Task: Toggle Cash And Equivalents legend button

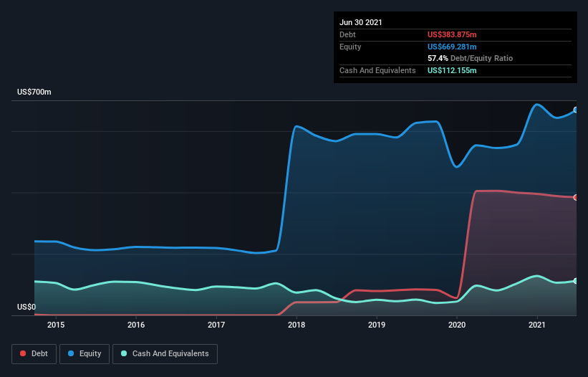Action: click(165, 354)
